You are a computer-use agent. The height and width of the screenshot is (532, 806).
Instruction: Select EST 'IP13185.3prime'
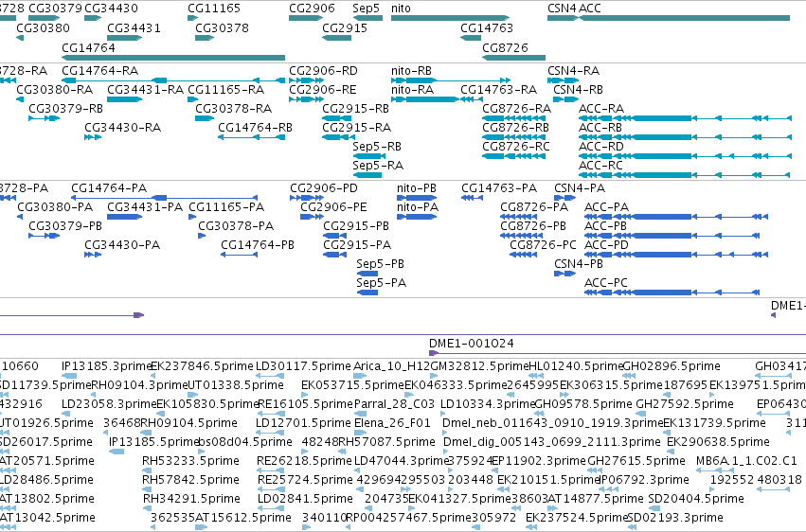pyautogui.click(x=106, y=366)
